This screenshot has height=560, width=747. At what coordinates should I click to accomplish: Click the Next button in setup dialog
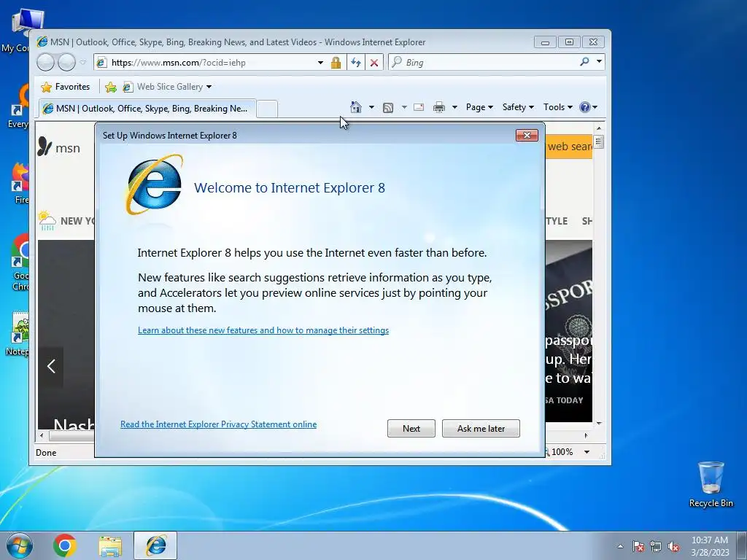411,428
